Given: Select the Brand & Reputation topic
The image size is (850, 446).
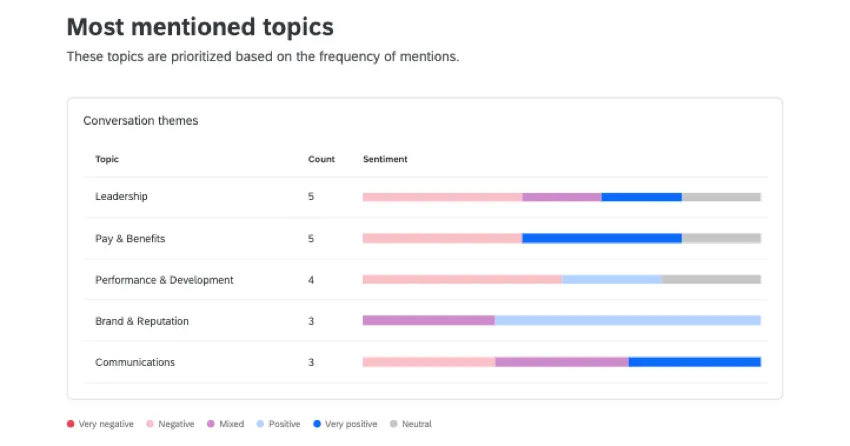Looking at the screenshot, I should 142,321.
